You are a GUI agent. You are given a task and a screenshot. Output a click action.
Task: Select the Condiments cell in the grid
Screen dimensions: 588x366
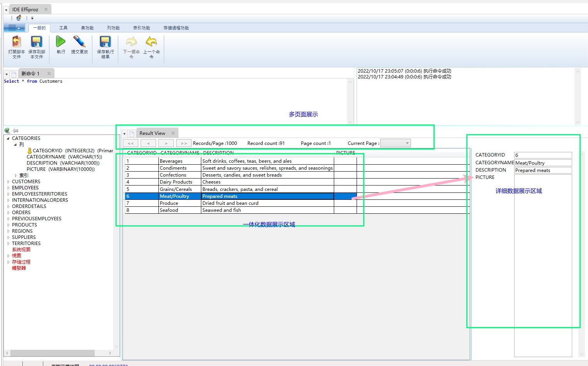(x=180, y=168)
